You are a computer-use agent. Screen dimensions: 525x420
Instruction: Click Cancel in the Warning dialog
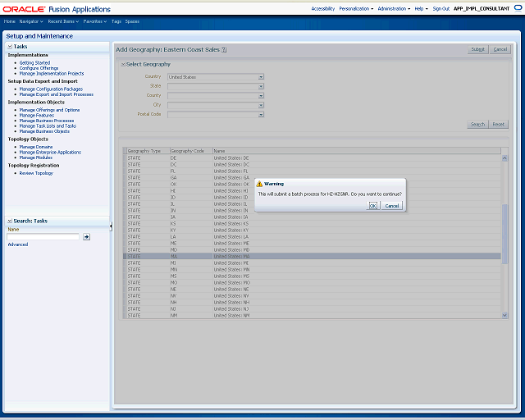click(392, 206)
